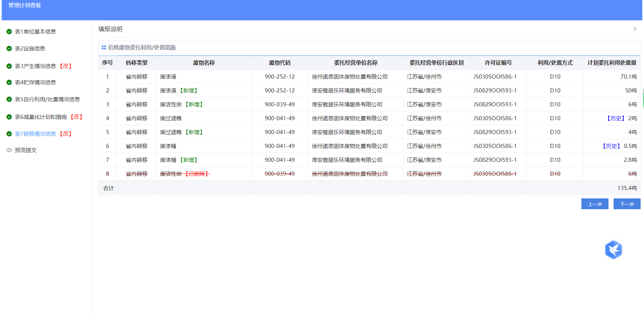Click green check icon beside 表4贮存情况信息
The image size is (644, 327).
click(x=9, y=82)
